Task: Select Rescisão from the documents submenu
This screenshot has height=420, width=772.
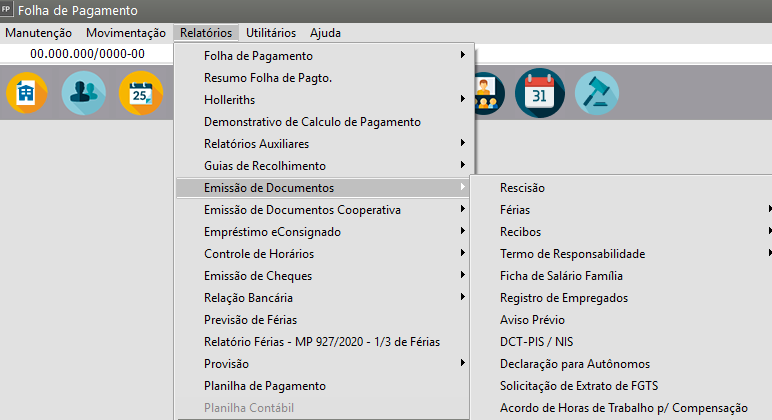Action: coord(523,188)
